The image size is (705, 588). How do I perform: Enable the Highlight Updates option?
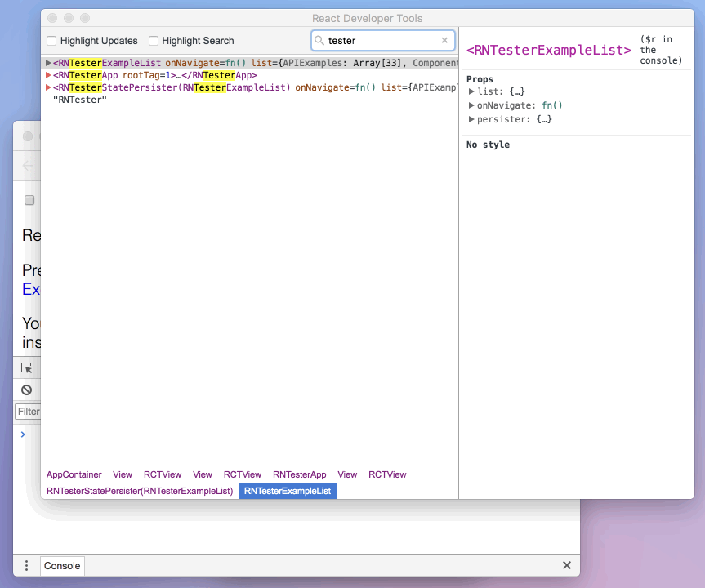click(51, 40)
